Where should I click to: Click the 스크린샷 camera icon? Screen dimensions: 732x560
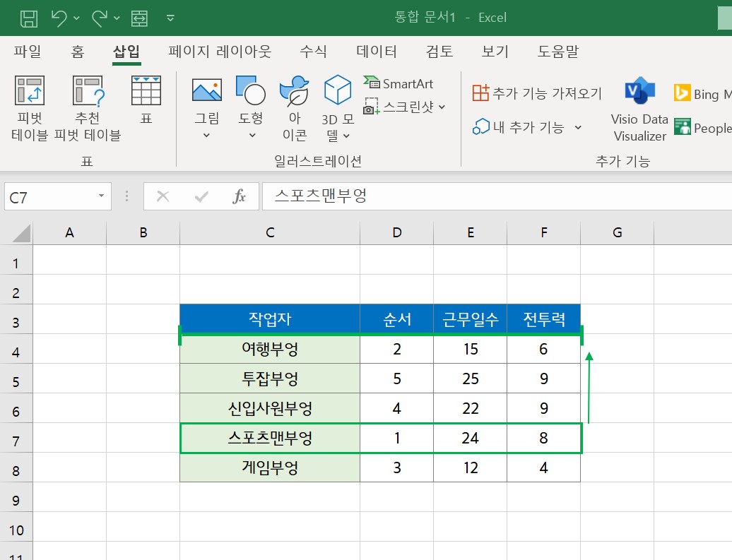click(x=371, y=107)
